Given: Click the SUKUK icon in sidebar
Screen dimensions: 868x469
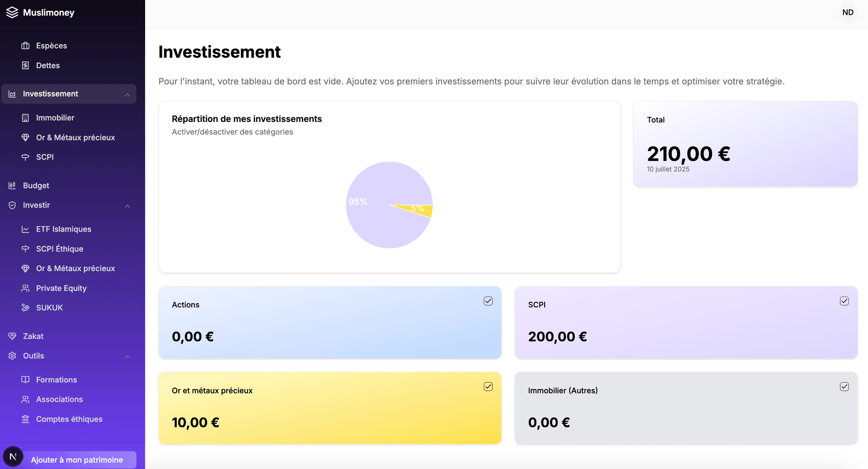Looking at the screenshot, I should pyautogui.click(x=25, y=308).
